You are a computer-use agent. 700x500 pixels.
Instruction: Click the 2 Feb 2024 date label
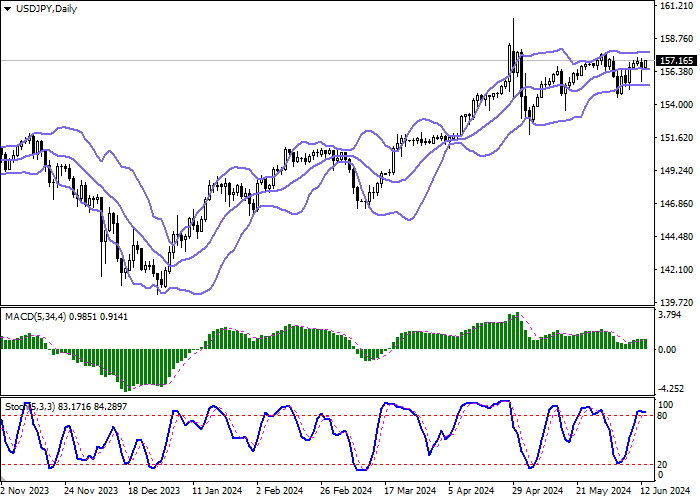coord(280,491)
